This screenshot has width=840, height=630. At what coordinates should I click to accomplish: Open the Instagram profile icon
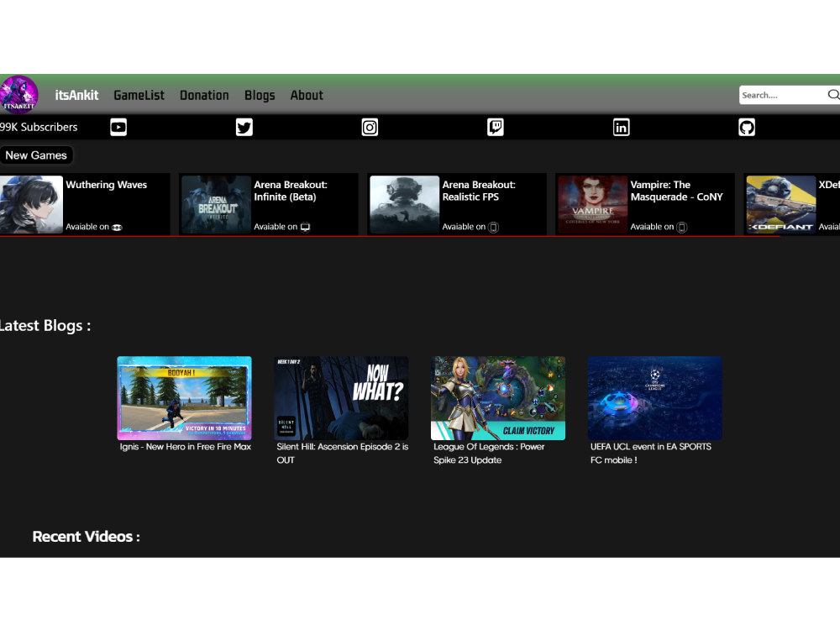click(370, 128)
